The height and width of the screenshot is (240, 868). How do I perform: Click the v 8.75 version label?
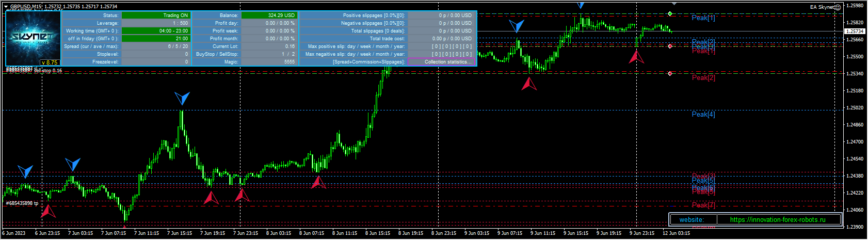(x=50, y=62)
